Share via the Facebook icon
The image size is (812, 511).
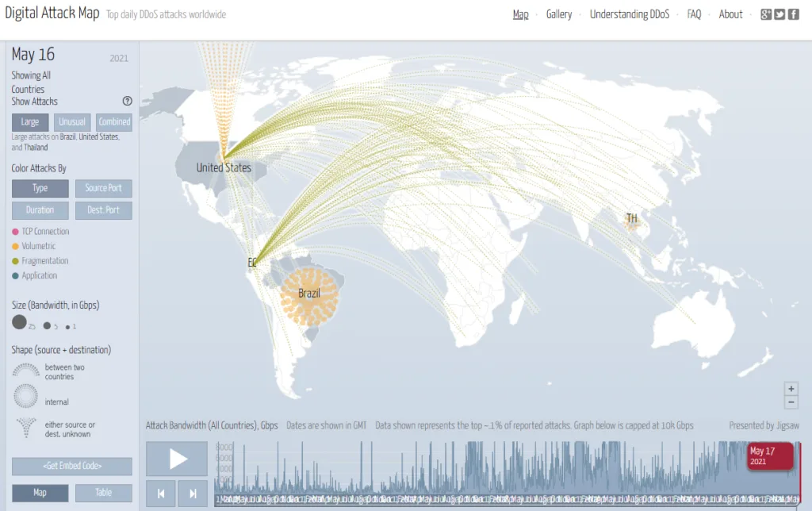pos(793,13)
